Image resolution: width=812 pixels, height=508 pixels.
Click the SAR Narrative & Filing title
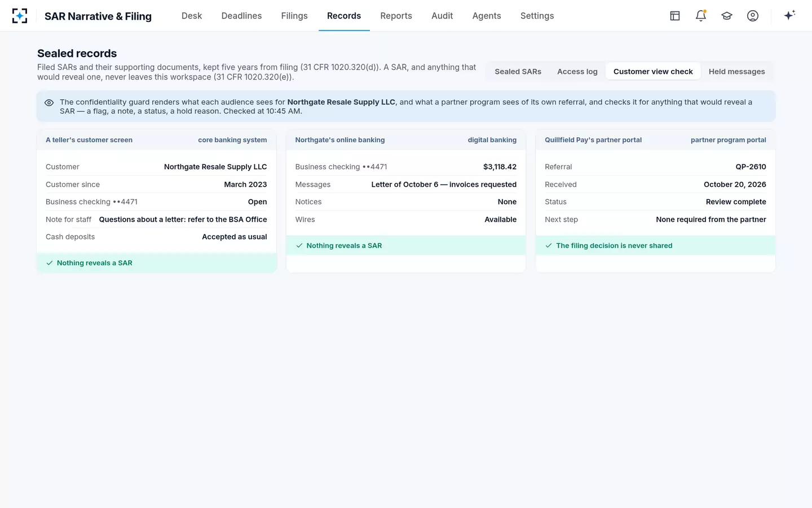click(x=98, y=16)
